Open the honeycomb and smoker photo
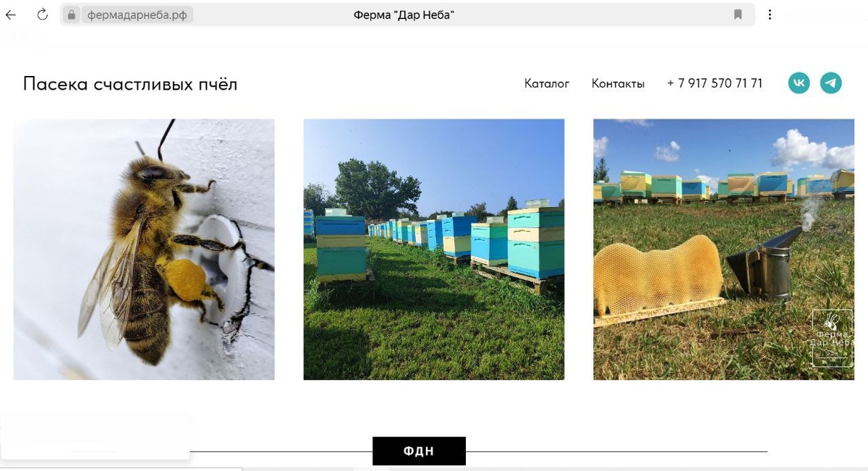Screen dimensions: 868x471 coord(724,250)
